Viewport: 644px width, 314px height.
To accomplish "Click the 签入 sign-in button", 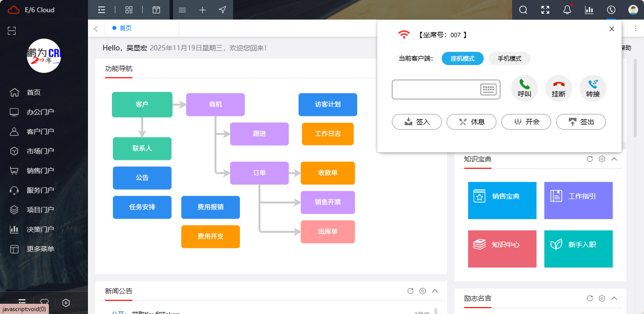I will [x=416, y=122].
